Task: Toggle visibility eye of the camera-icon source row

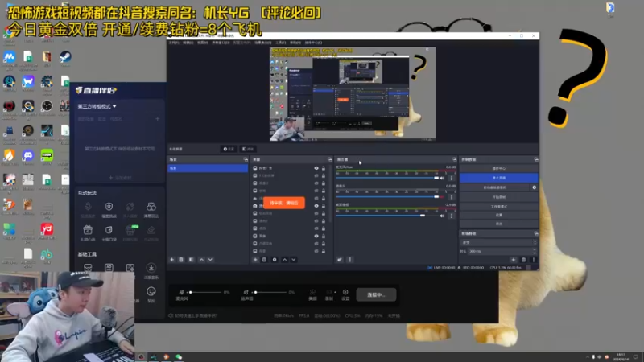Action: pos(316,206)
